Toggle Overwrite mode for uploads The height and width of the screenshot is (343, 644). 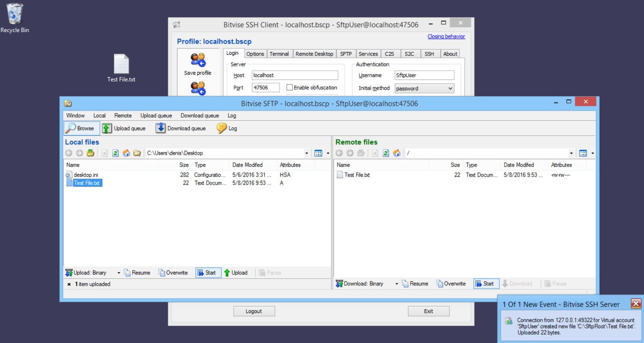pos(173,273)
